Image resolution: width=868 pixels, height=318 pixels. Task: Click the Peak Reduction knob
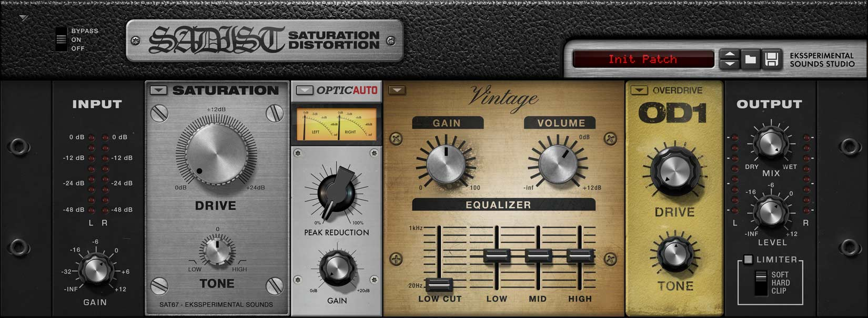point(336,192)
